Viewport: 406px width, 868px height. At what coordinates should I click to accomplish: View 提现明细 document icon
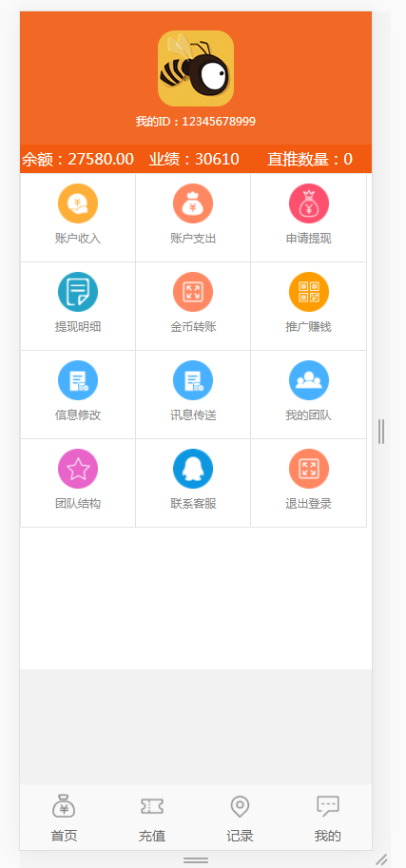click(x=78, y=292)
